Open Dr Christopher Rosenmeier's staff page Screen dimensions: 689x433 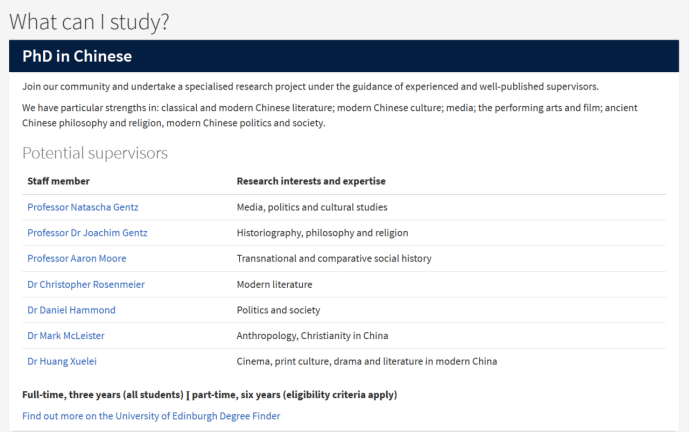86,284
